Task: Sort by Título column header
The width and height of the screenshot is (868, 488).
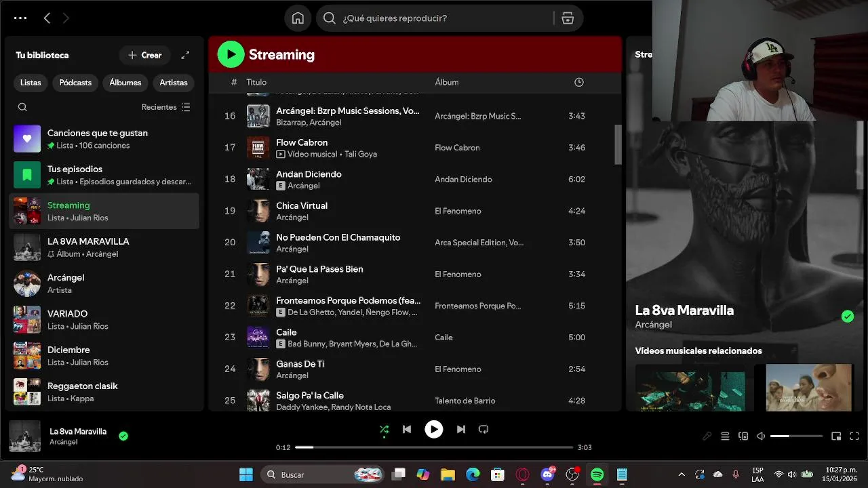Action: (x=256, y=82)
